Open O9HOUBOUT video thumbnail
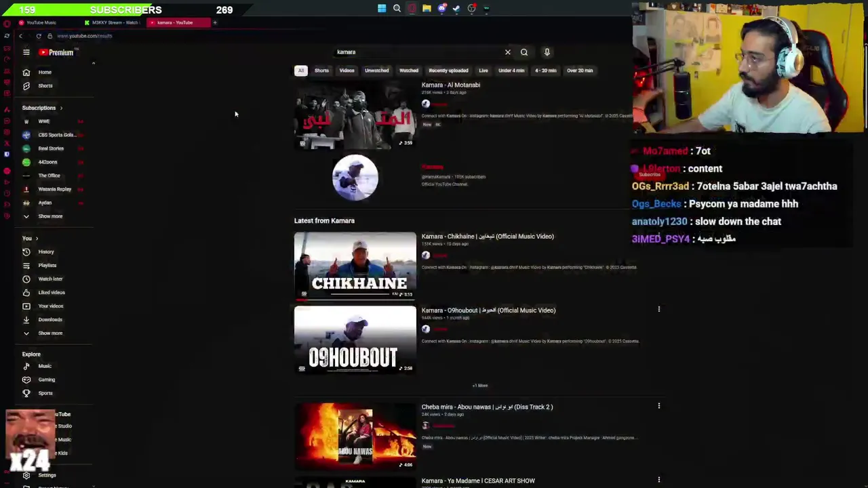This screenshot has width=868, height=488. point(355,340)
